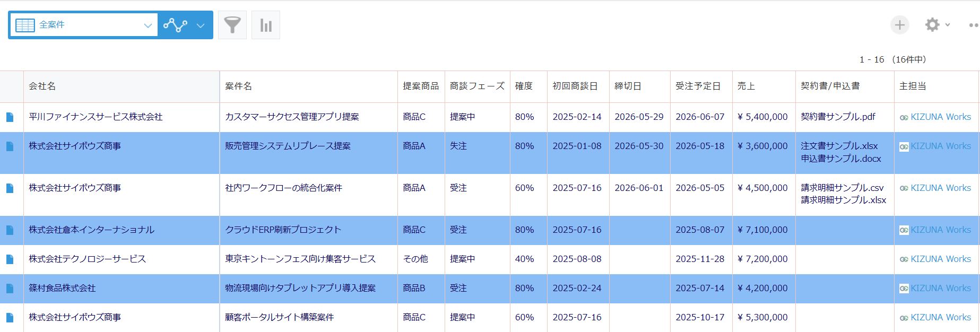Select the 顧客ポータルサイト構築案件 cell
The width and height of the screenshot is (980, 332).
(309, 318)
